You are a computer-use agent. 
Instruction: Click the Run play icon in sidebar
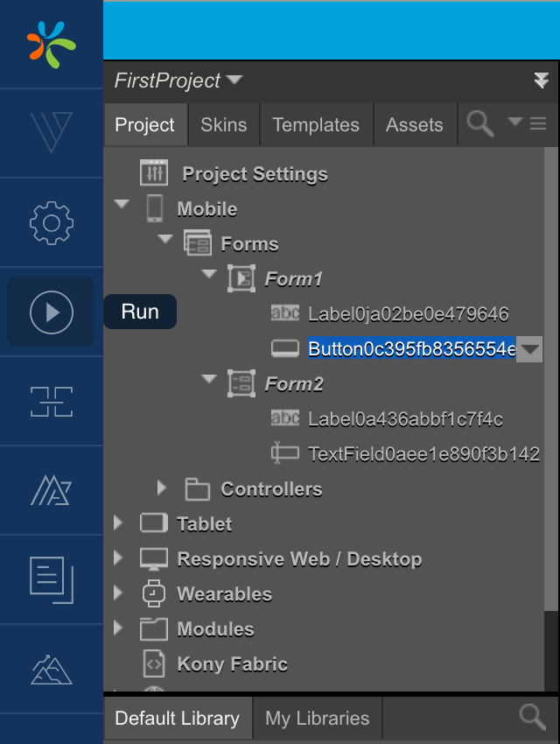click(x=51, y=312)
